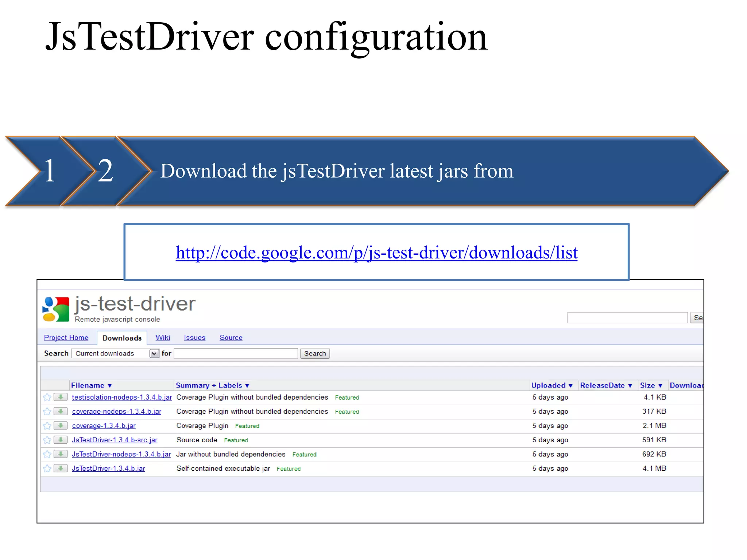The height and width of the screenshot is (560, 747).
Task: Star the JsTestDriver-nodeps-1.3.4.b.jar file
Action: coord(47,454)
